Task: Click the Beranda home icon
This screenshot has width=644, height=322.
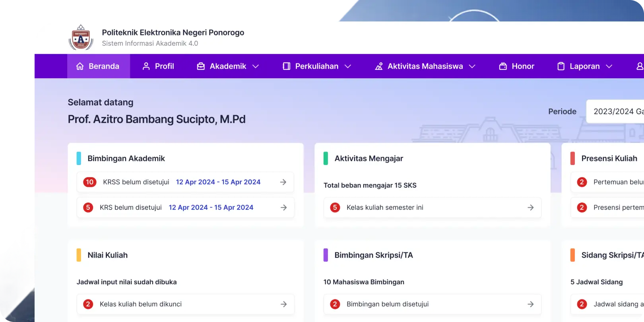Action: [x=80, y=66]
